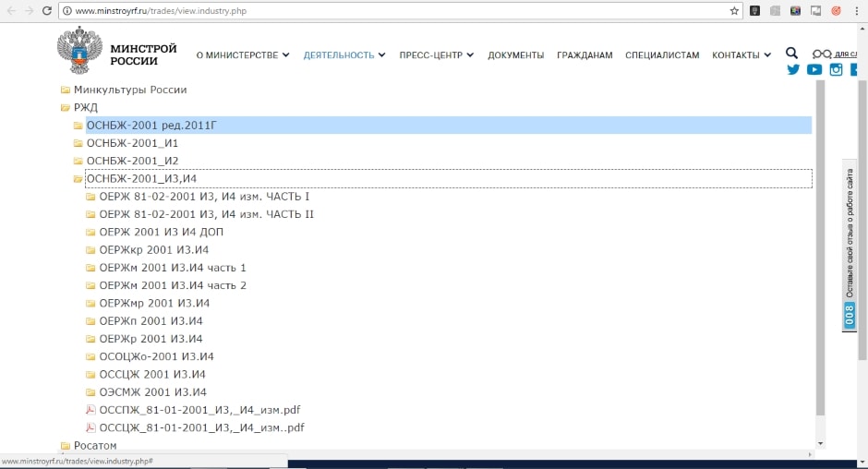Click the Минстрой России coat of arms logo
Image resolution: width=868 pixels, height=469 pixels.
pos(79,50)
